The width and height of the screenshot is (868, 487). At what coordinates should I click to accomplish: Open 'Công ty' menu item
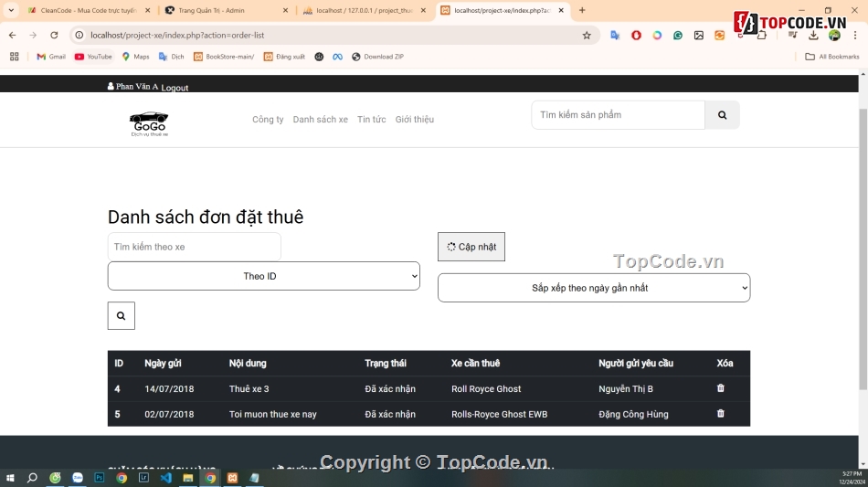click(268, 119)
